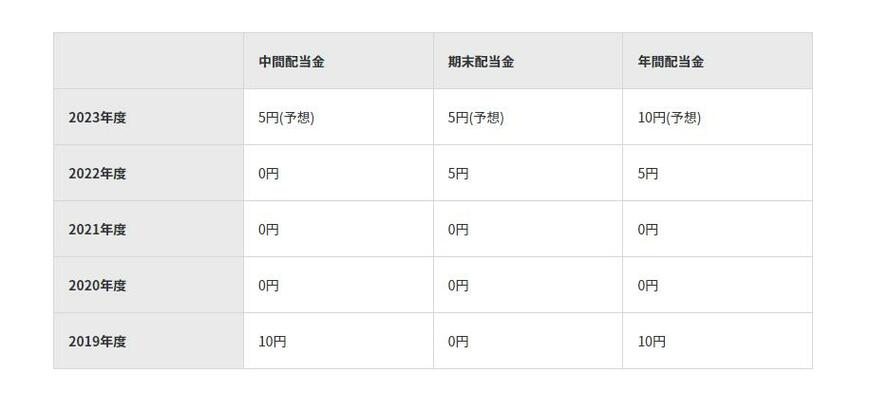Click 2022年度 annual dividend 5円 cell
The image size is (870, 410).
648,173
